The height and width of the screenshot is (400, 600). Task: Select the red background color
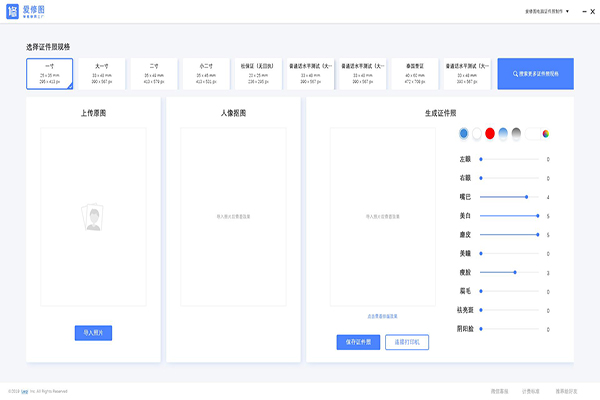tap(489, 133)
